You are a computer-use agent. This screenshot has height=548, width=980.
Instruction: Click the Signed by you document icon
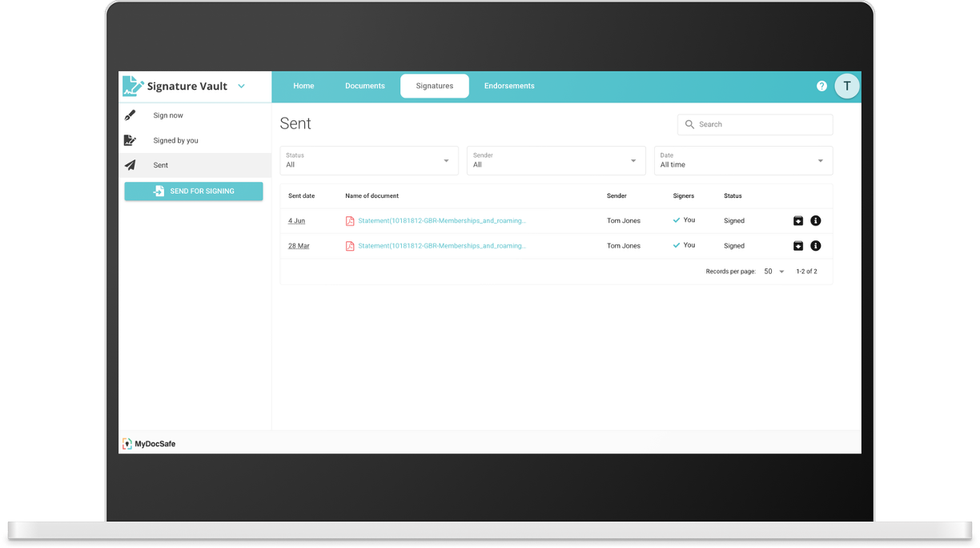131,140
